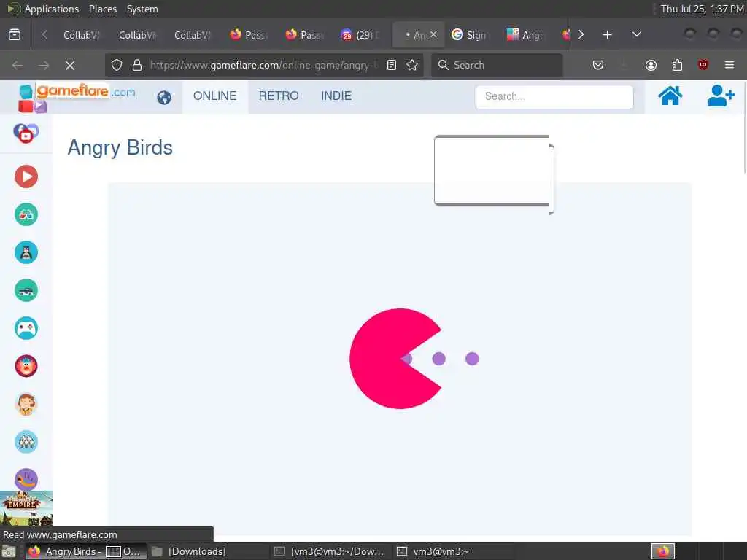Screen dimensions: 747x560
Task: Open the monkey face category icon
Action: (x=26, y=404)
